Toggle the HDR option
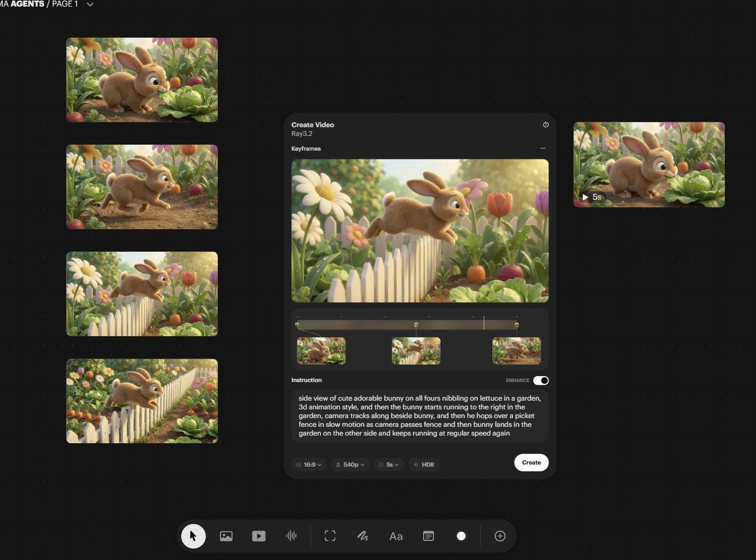 pos(424,464)
